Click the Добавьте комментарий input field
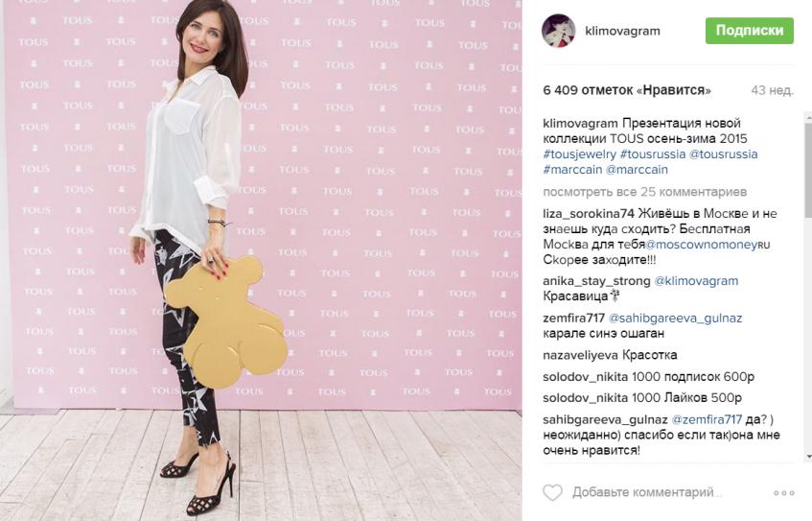812x521 pixels. pos(647,492)
